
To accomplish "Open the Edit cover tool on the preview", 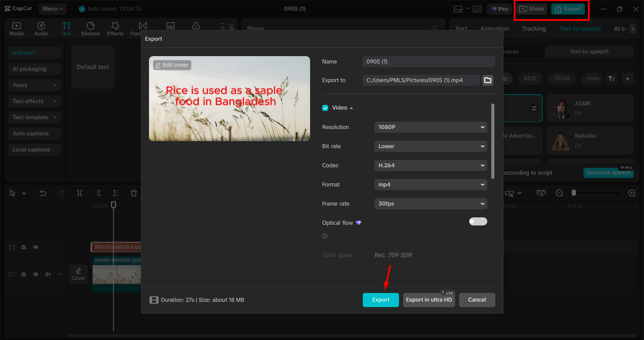I will click(172, 65).
